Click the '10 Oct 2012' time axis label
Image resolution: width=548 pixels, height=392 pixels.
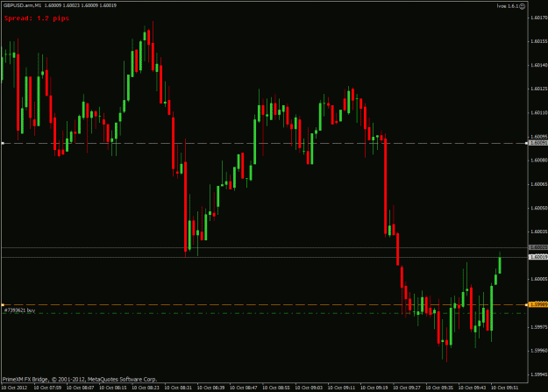14,388
